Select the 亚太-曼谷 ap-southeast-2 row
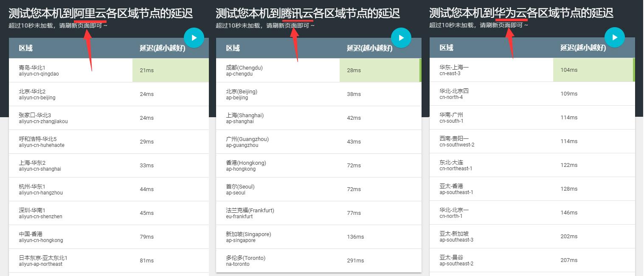 point(532,260)
